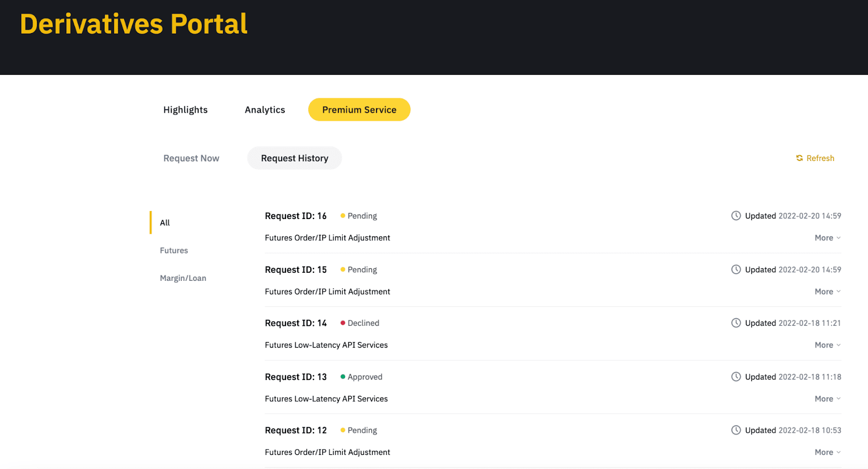The width and height of the screenshot is (868, 469).
Task: Filter requests by Margin/Loan
Action: 183,278
